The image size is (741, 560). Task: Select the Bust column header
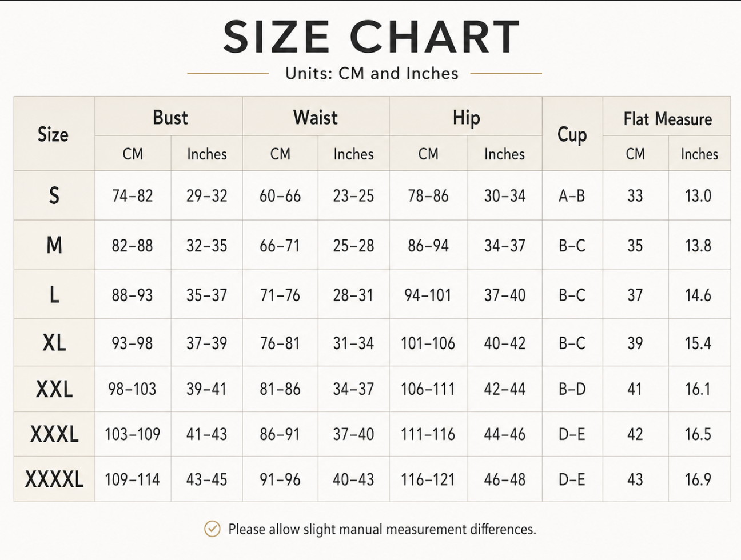coord(170,118)
